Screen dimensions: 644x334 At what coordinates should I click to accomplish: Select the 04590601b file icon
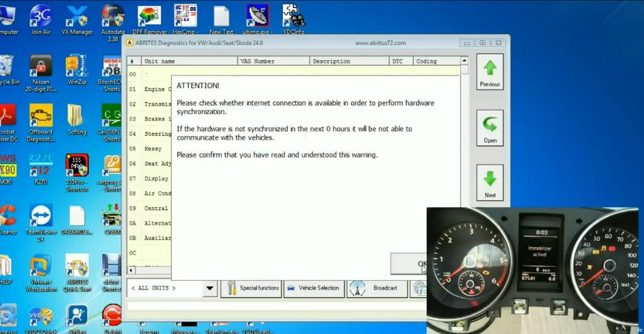coord(77,220)
